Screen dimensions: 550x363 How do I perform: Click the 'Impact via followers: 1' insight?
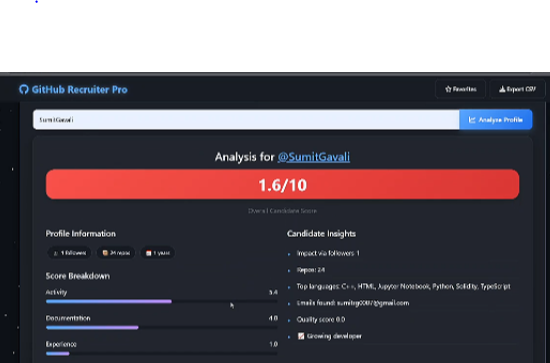point(328,253)
